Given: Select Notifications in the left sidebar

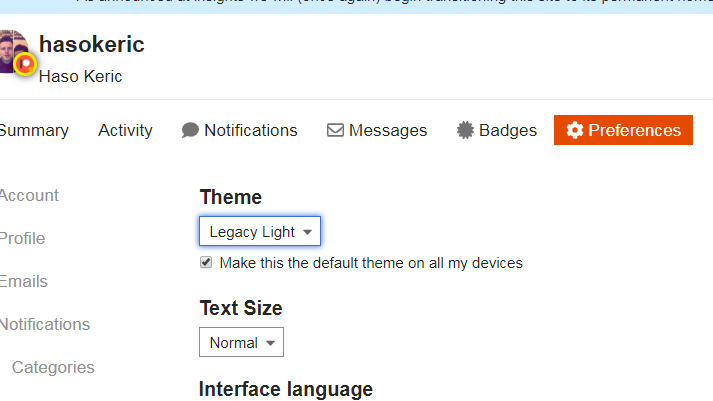Looking at the screenshot, I should click(x=44, y=325).
